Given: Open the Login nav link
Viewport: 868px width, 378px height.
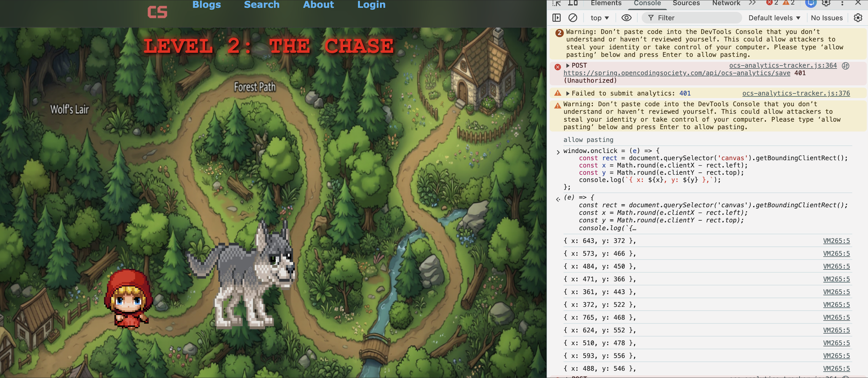Looking at the screenshot, I should click(371, 4).
